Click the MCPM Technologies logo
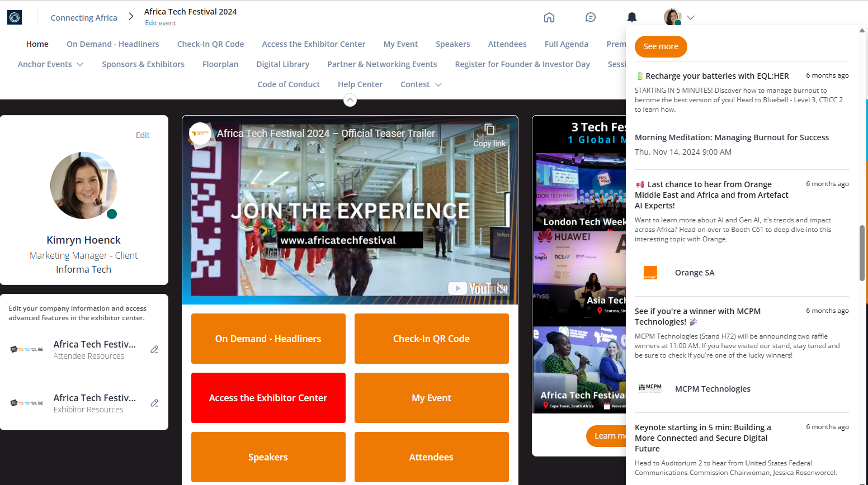The image size is (868, 485). click(x=650, y=388)
